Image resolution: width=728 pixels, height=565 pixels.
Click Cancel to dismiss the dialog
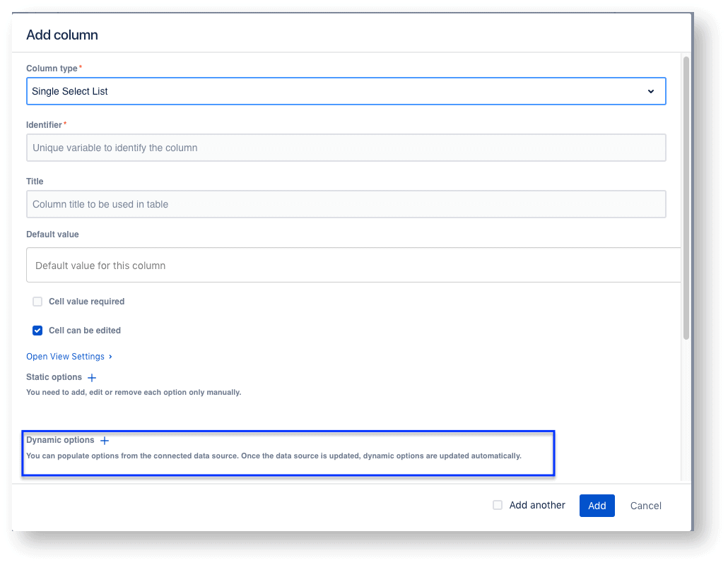645,505
